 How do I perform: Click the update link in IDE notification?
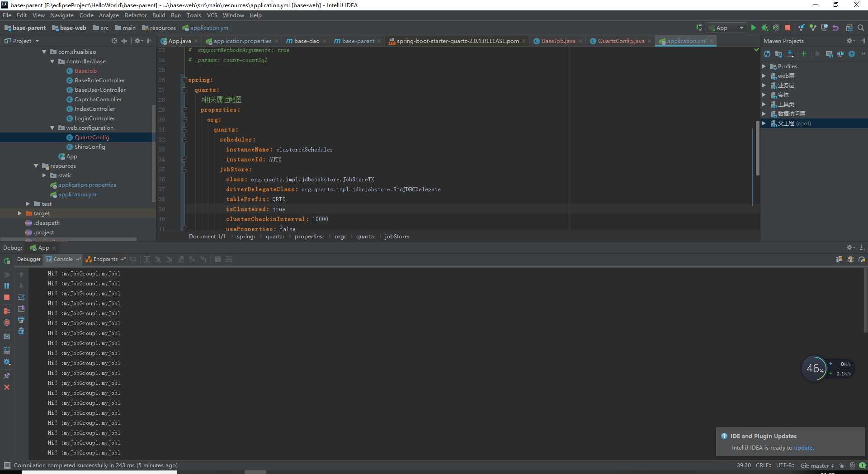pos(803,448)
